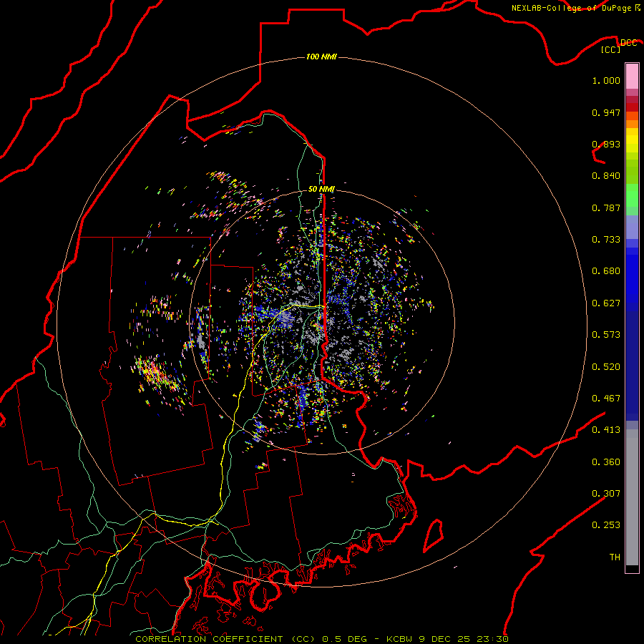644x644 pixels.
Task: Click the CORRELATION COEFFICIENT (CC) caption text
Action: [x=225, y=639]
